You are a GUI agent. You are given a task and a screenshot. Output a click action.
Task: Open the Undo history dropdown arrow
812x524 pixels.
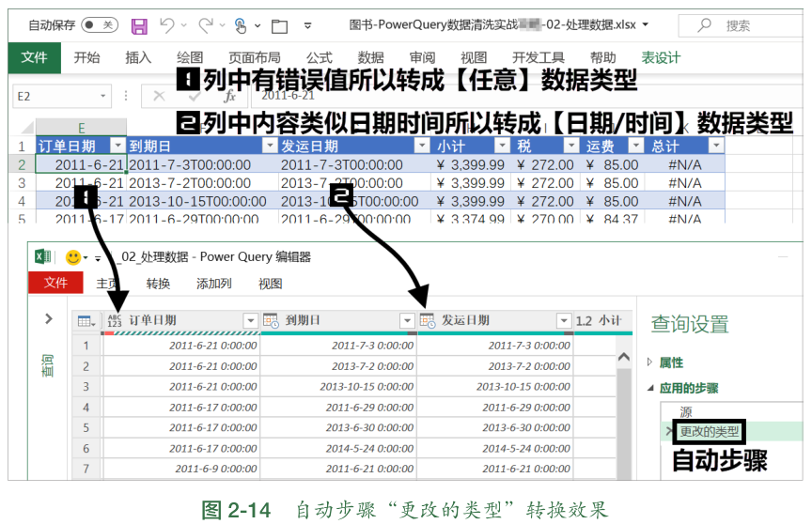tap(184, 24)
